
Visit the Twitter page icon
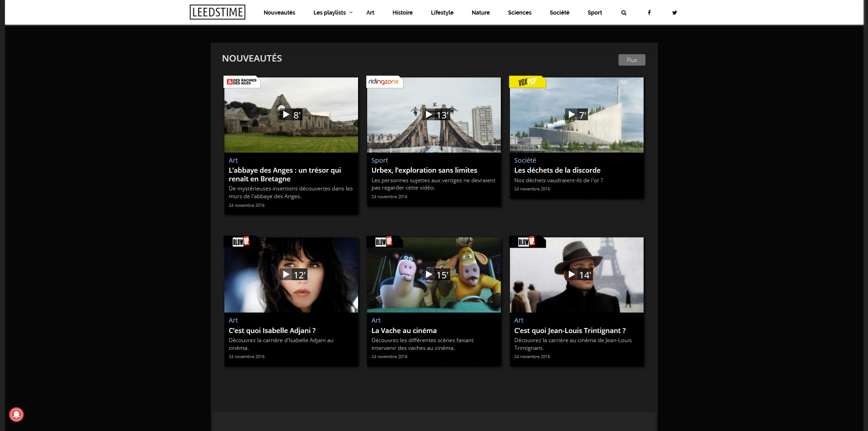pos(675,13)
